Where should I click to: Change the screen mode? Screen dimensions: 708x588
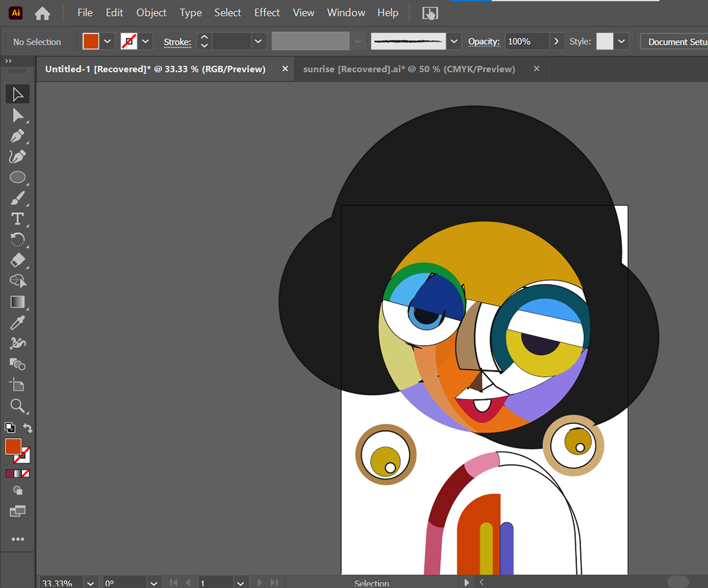[18, 511]
